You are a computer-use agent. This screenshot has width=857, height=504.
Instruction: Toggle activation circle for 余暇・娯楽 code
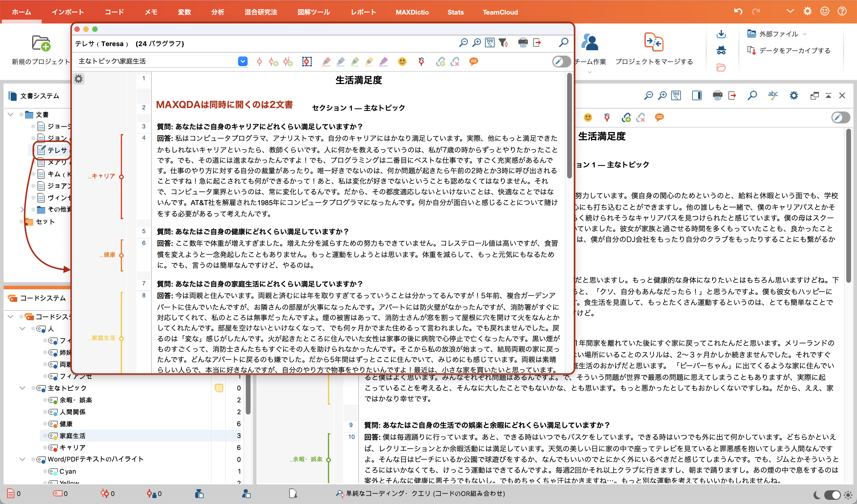click(45, 400)
